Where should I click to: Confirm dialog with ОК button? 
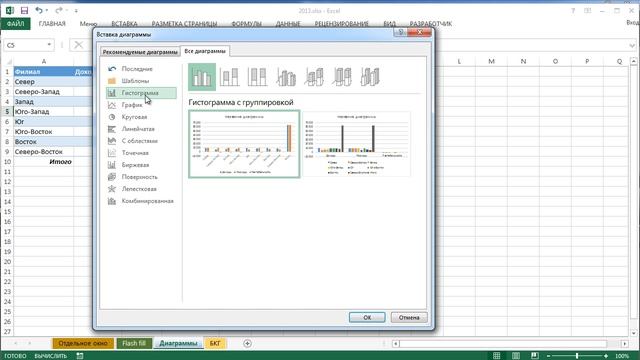click(x=367, y=318)
